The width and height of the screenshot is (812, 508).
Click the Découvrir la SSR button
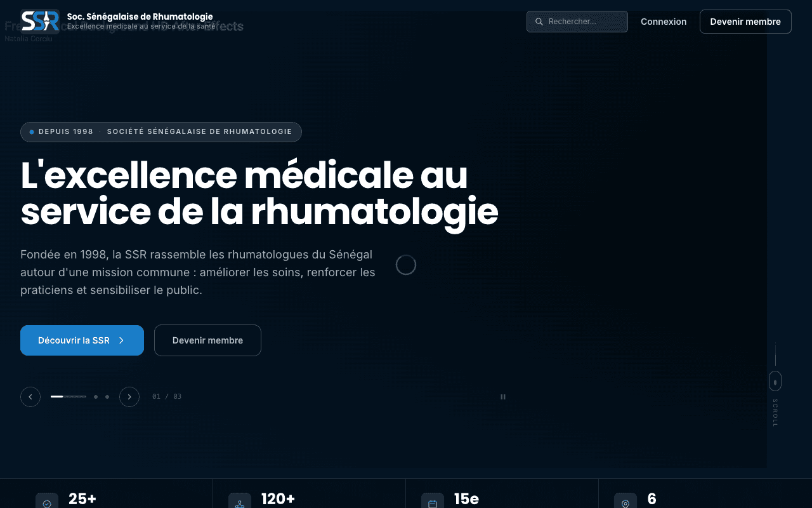tap(82, 340)
